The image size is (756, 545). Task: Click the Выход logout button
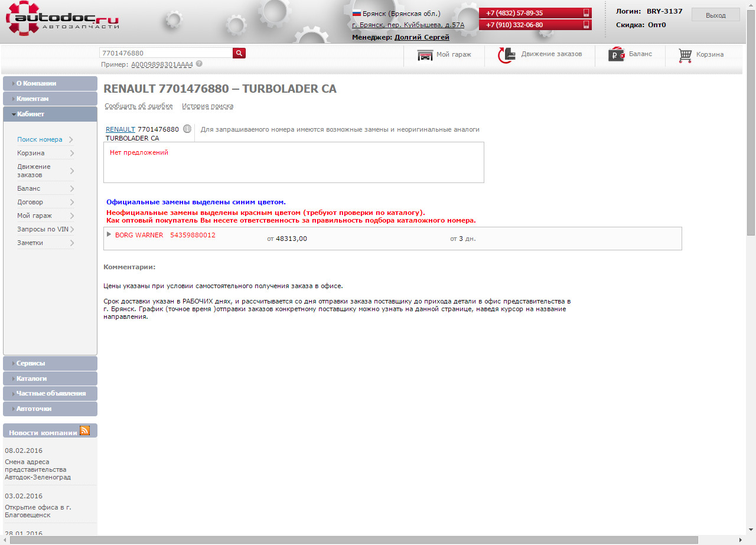[716, 15]
